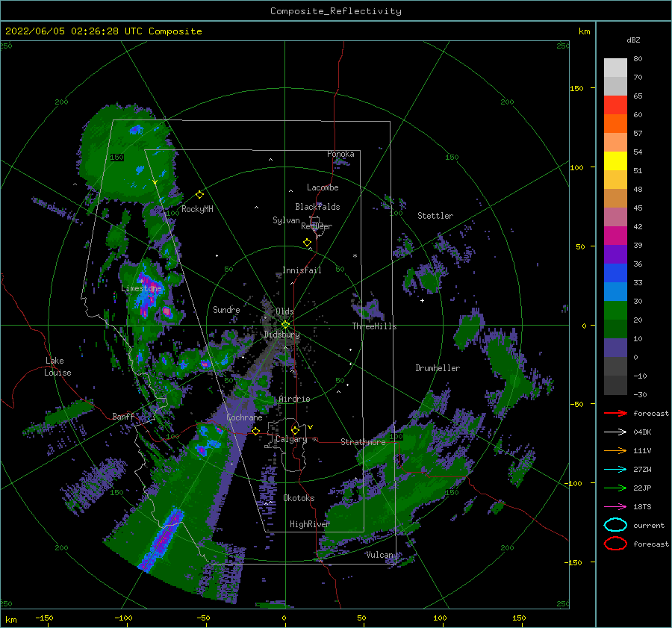Click the Ponoka city label
672x628 pixels.
(340, 154)
